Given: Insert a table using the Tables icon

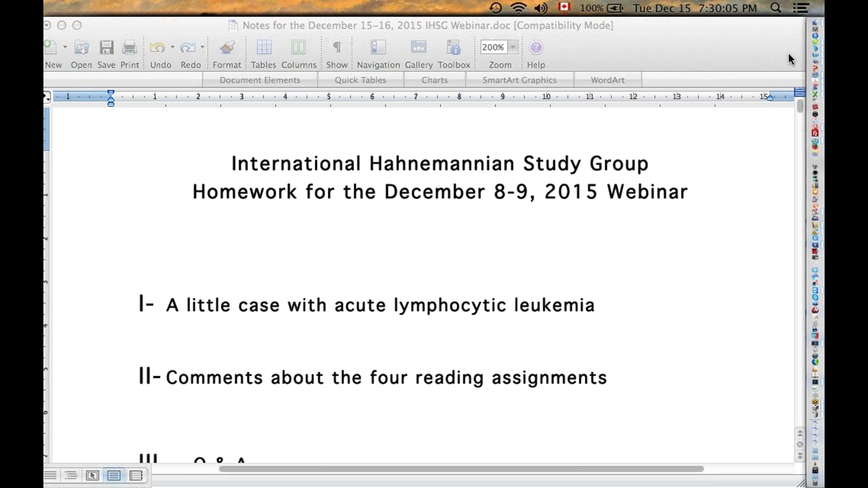Looking at the screenshot, I should pyautogui.click(x=264, y=47).
